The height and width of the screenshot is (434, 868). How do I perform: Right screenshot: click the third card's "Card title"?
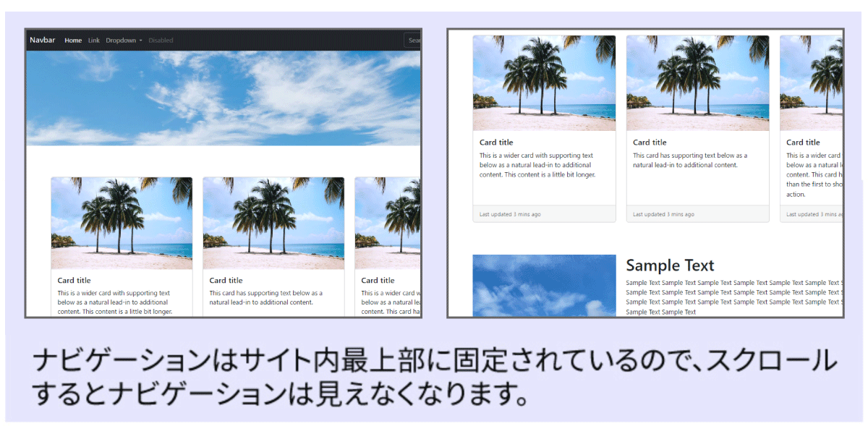[802, 142]
